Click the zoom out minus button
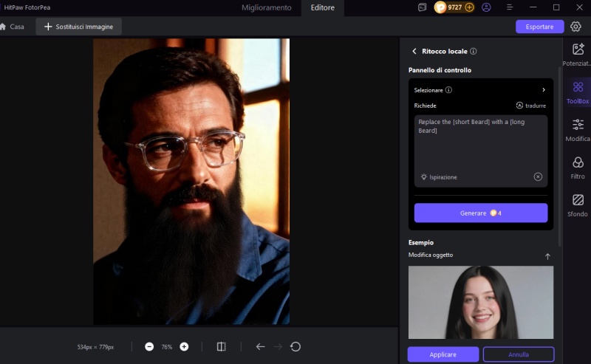591x364 pixels. click(x=149, y=346)
